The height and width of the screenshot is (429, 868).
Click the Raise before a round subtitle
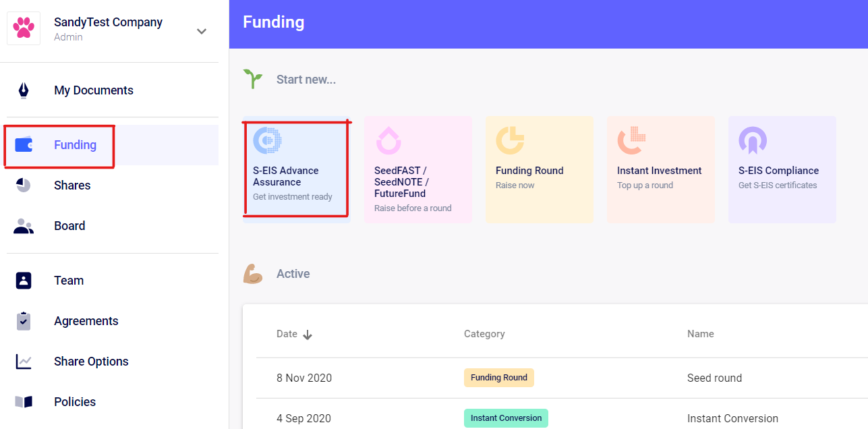(x=413, y=208)
